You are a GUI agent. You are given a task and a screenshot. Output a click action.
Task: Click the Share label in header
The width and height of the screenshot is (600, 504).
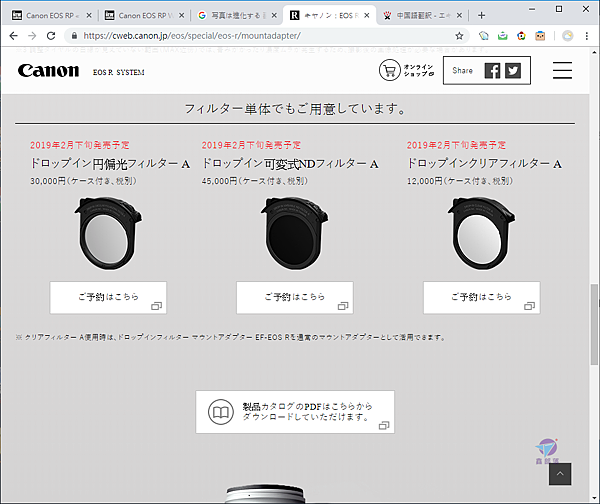tap(463, 70)
